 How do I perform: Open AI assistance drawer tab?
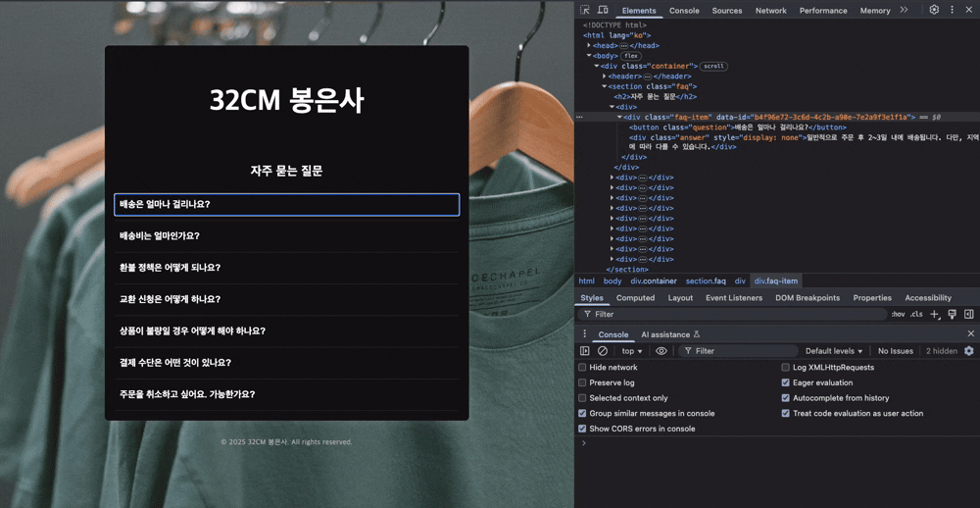670,334
